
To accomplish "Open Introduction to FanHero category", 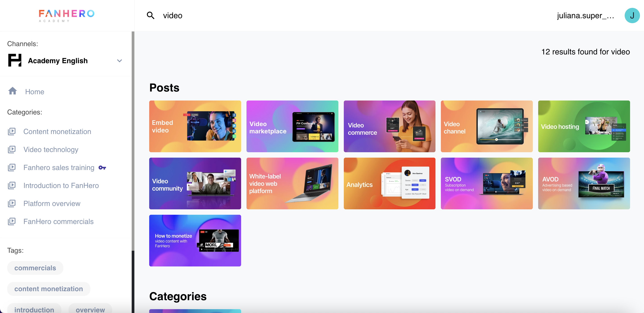I will tap(61, 186).
